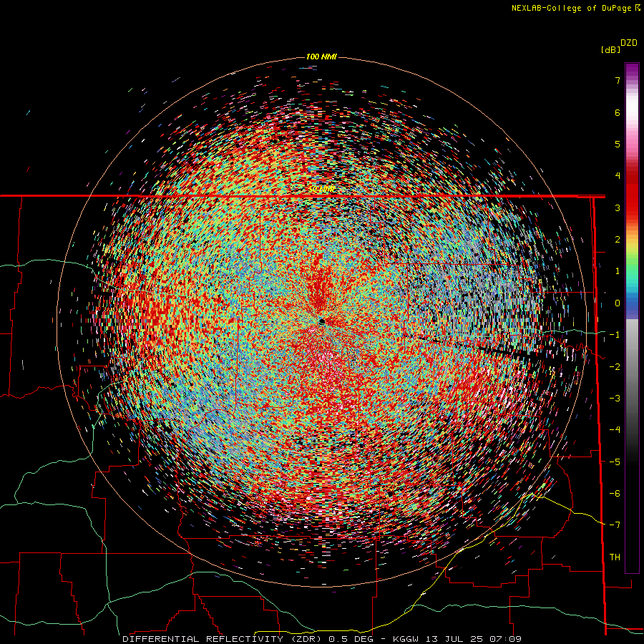Click the 07:09 timestamp
This screenshot has width=644, height=644.
pos(506,639)
